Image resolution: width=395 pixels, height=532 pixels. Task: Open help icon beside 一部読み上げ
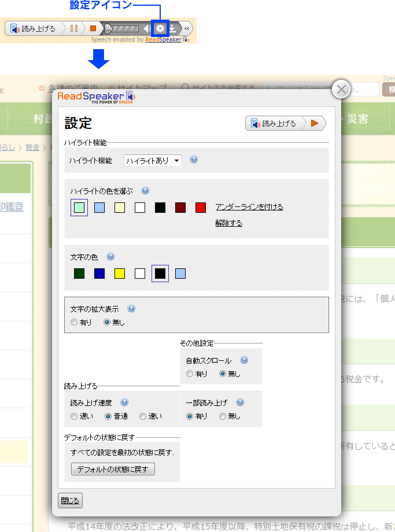pyautogui.click(x=240, y=402)
